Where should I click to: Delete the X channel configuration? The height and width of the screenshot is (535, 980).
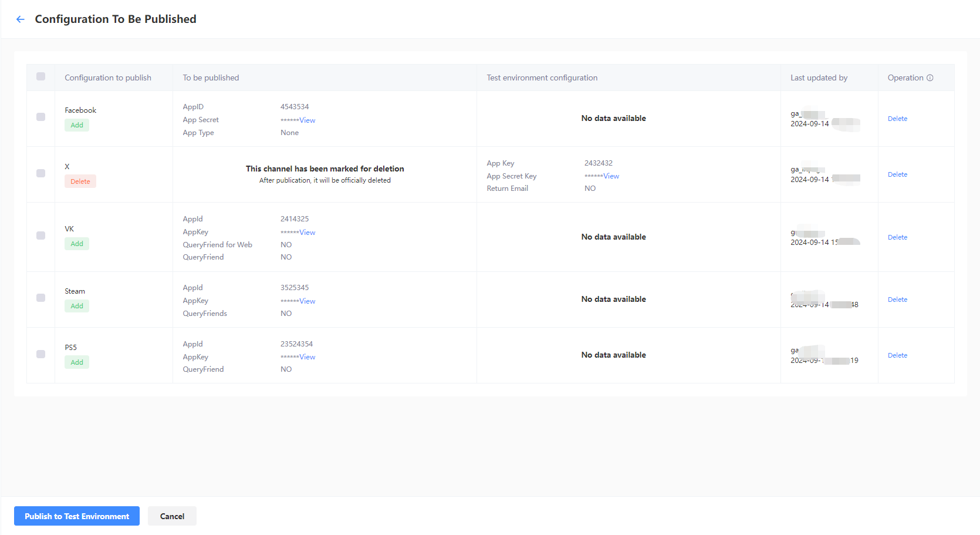click(x=897, y=174)
